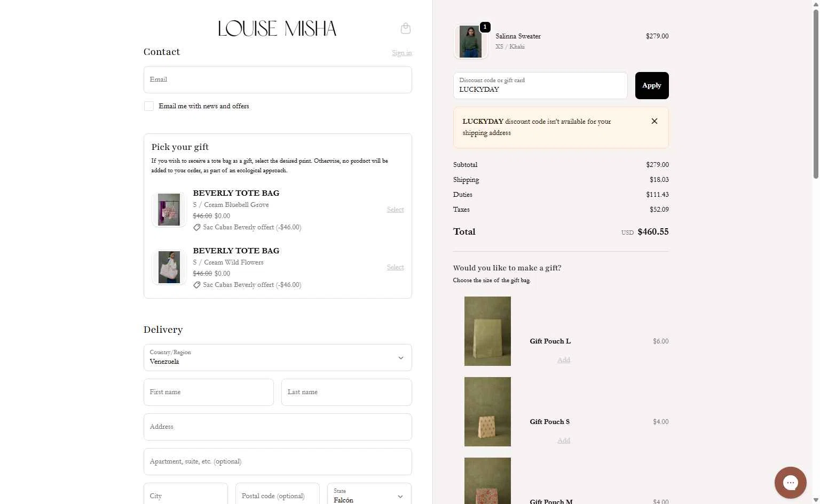Click the Wild Flowers tote bag thumbnail
This screenshot has height=504, width=820.
(x=169, y=267)
